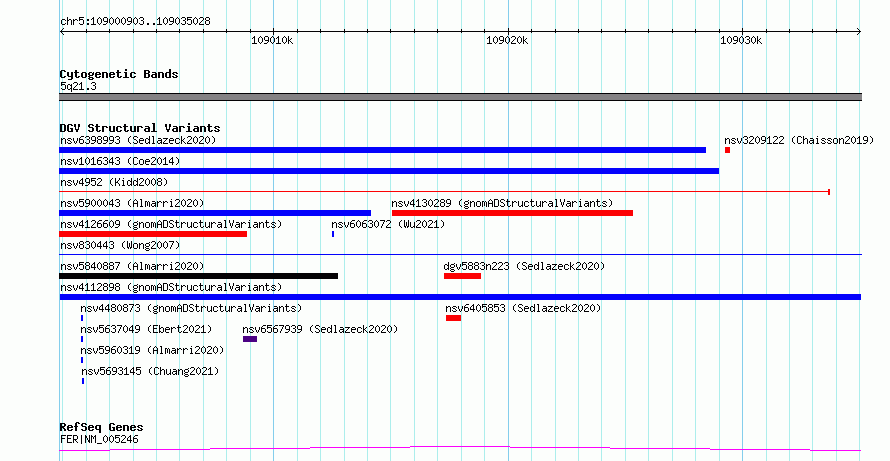Click the Cytogenetic Bands track title

coord(119,74)
